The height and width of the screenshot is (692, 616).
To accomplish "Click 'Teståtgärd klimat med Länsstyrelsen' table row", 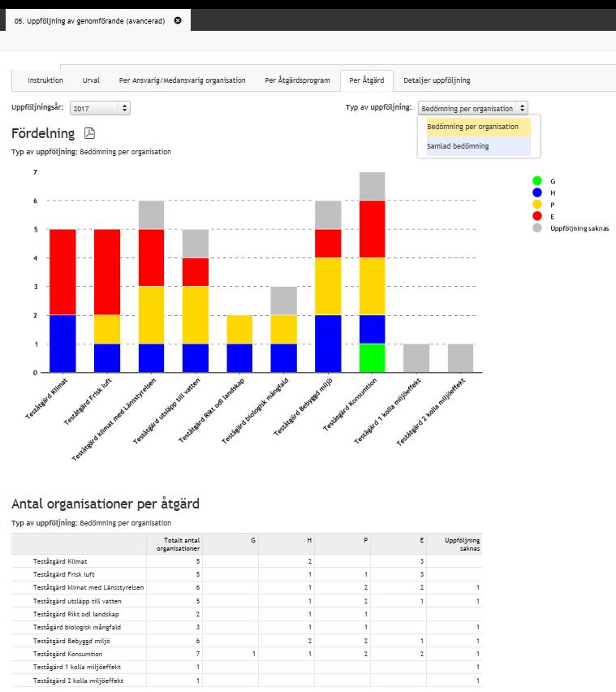I will coord(247,587).
